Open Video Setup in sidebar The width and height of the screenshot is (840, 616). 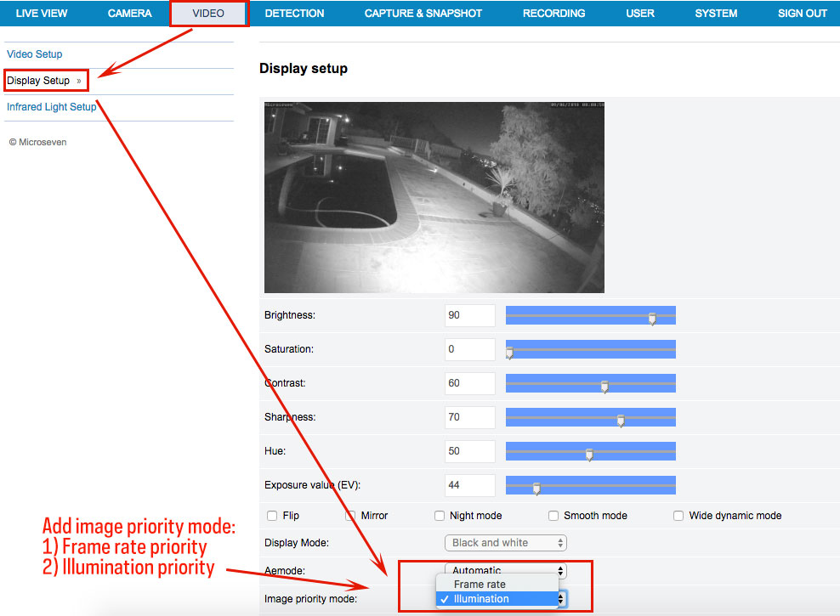(x=35, y=54)
